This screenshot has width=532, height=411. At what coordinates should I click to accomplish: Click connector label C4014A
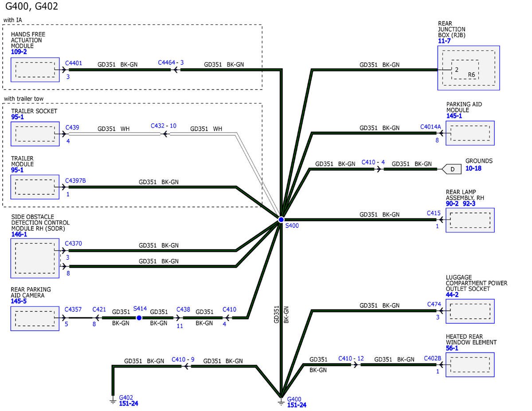(430, 127)
